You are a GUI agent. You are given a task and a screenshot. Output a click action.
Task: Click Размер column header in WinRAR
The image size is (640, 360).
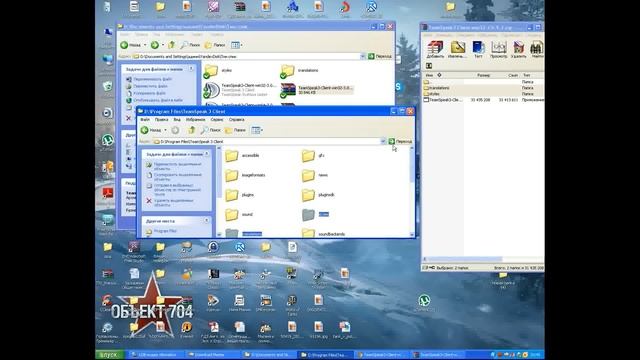(x=483, y=75)
